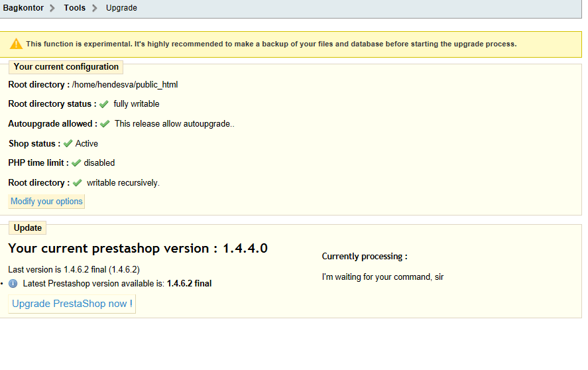
Task: Open Modify your options
Action: pyautogui.click(x=46, y=202)
